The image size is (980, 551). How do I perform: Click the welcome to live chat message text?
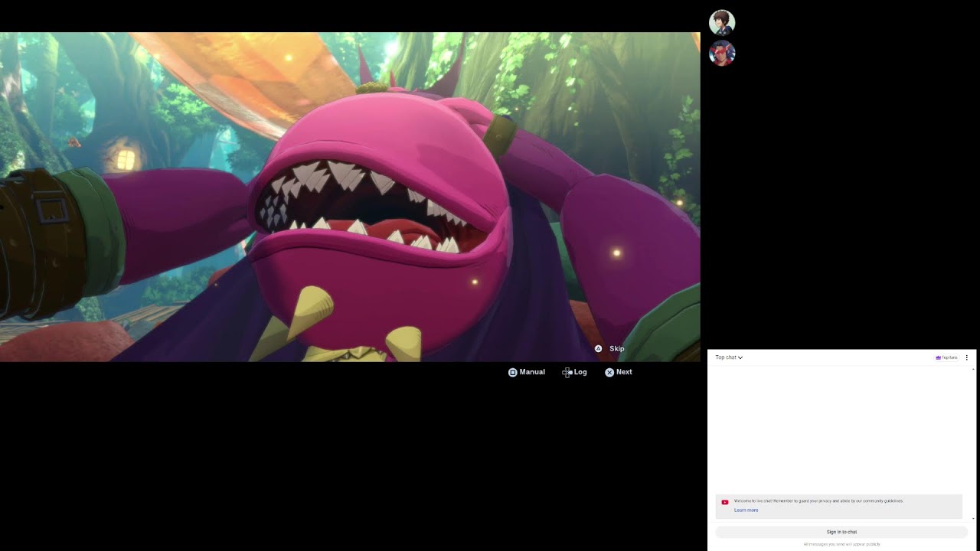(818, 501)
